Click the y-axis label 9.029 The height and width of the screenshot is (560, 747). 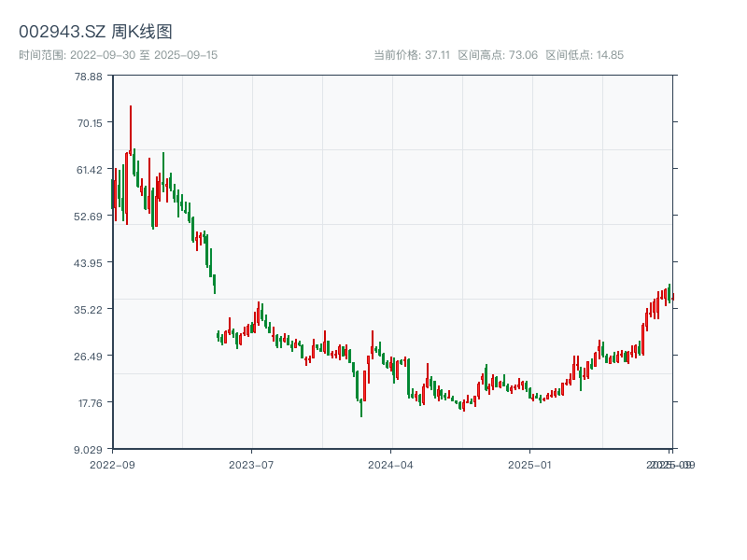coord(88,450)
